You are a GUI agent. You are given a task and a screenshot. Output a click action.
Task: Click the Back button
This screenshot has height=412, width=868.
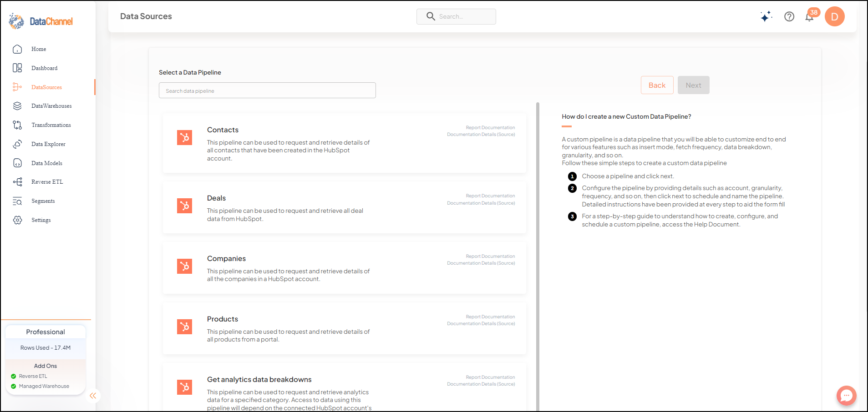click(x=657, y=85)
